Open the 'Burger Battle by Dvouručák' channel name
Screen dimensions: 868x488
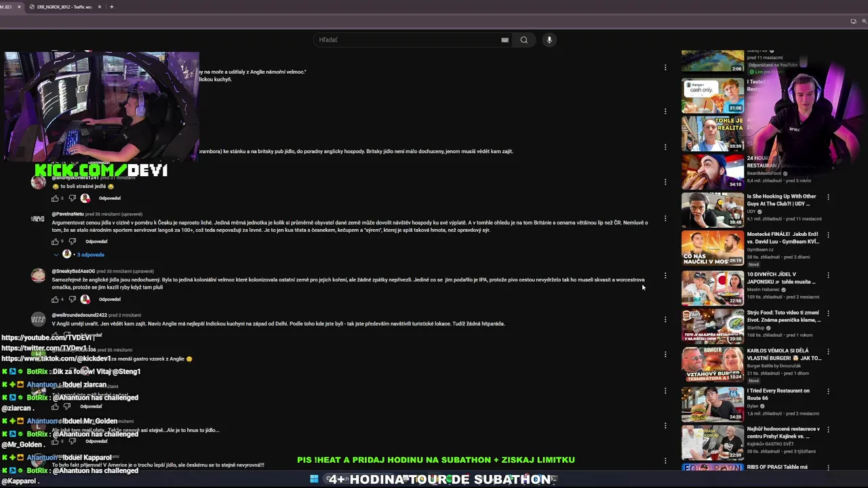[x=774, y=367]
